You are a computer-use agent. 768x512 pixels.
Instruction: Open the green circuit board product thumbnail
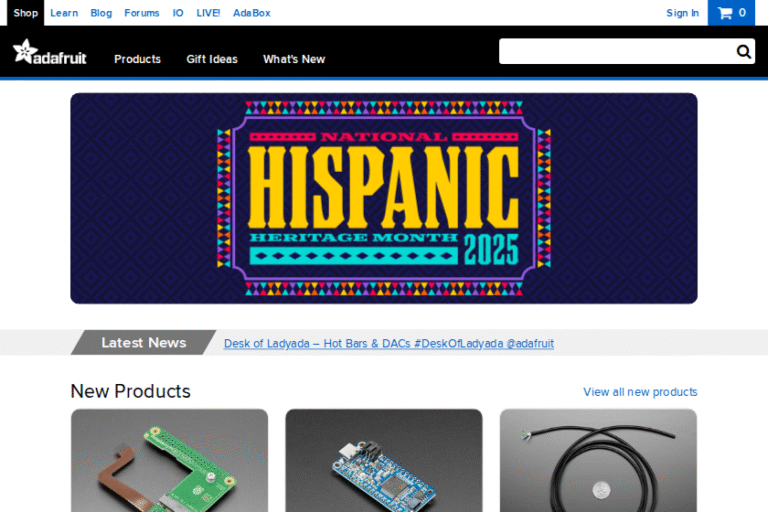coord(169,460)
